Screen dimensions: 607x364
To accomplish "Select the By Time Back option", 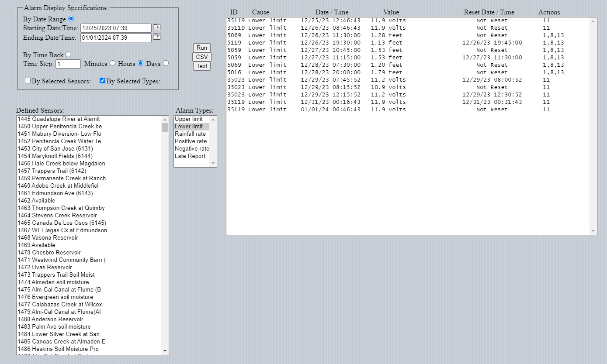I will (69, 55).
